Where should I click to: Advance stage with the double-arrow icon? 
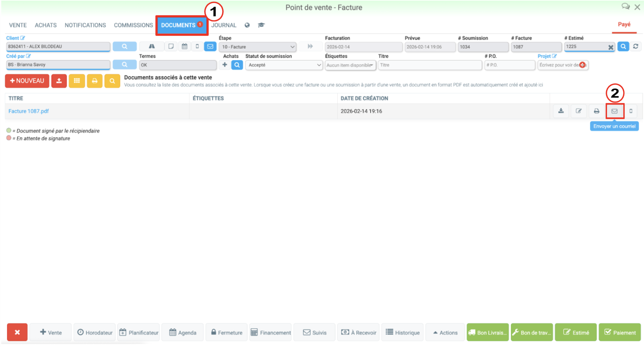pos(310,46)
